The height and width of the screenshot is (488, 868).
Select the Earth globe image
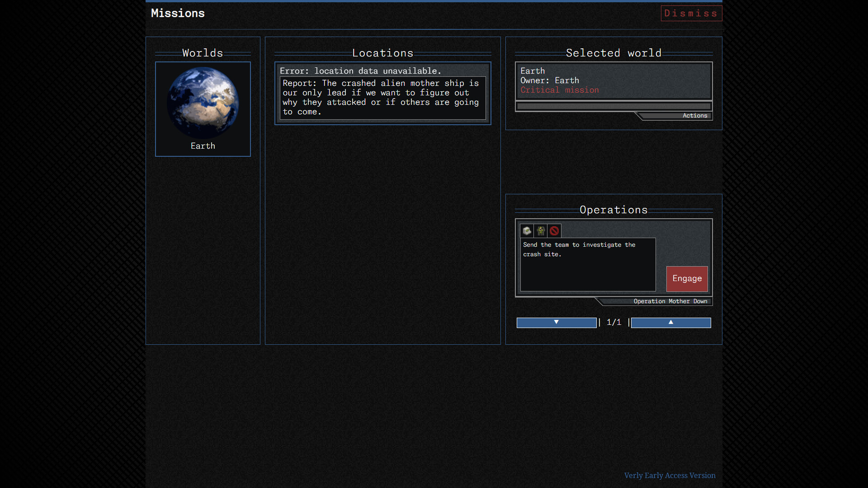203,103
